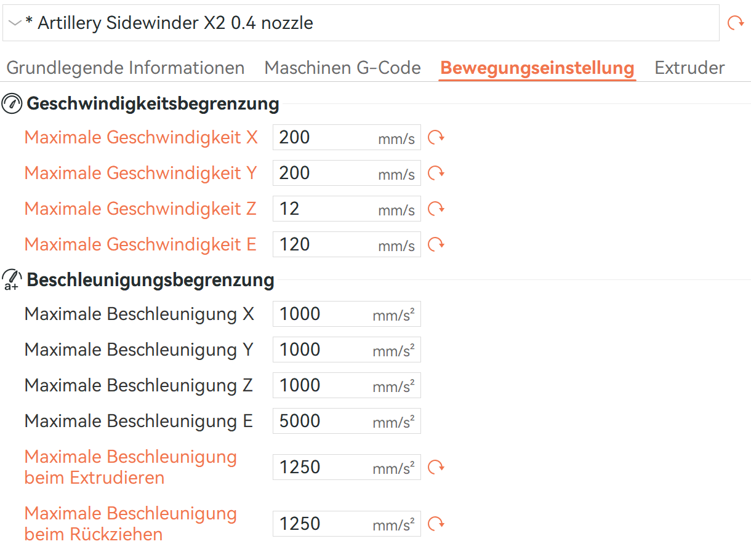Select the Bewegungseinstellung tab

537,68
